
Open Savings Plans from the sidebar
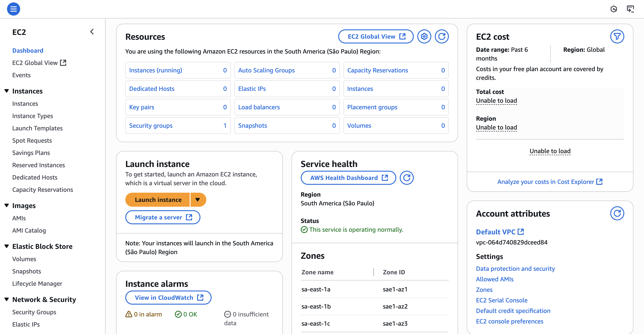coord(31,153)
